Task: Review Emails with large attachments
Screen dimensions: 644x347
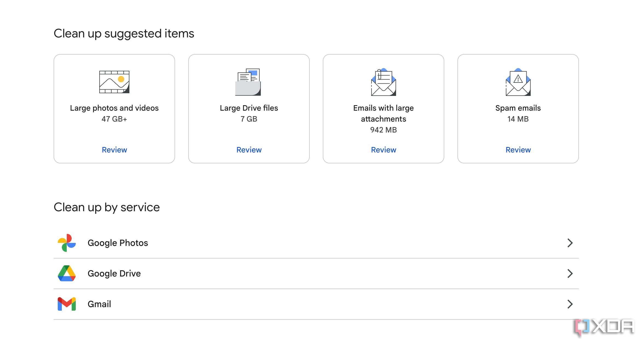Action: click(x=384, y=150)
